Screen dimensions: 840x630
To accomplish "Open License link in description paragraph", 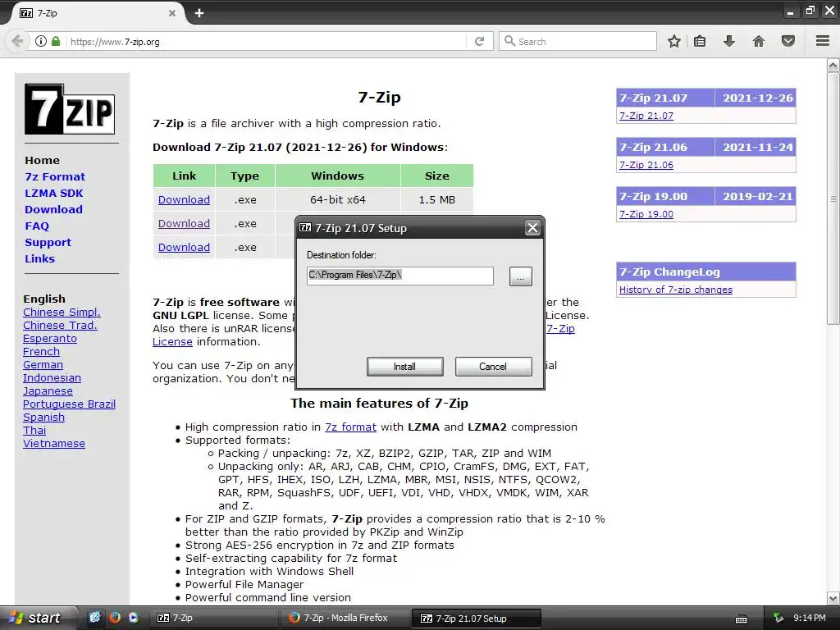I will (172, 342).
